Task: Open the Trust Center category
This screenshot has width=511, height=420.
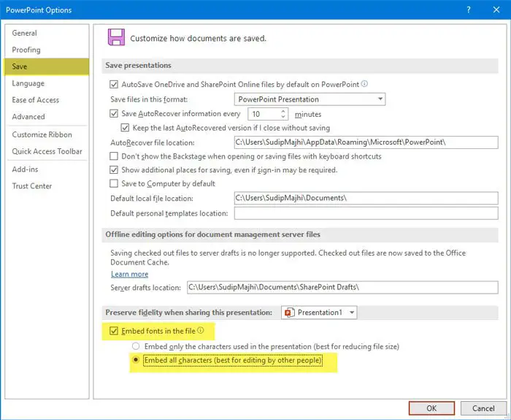Action: [47, 186]
